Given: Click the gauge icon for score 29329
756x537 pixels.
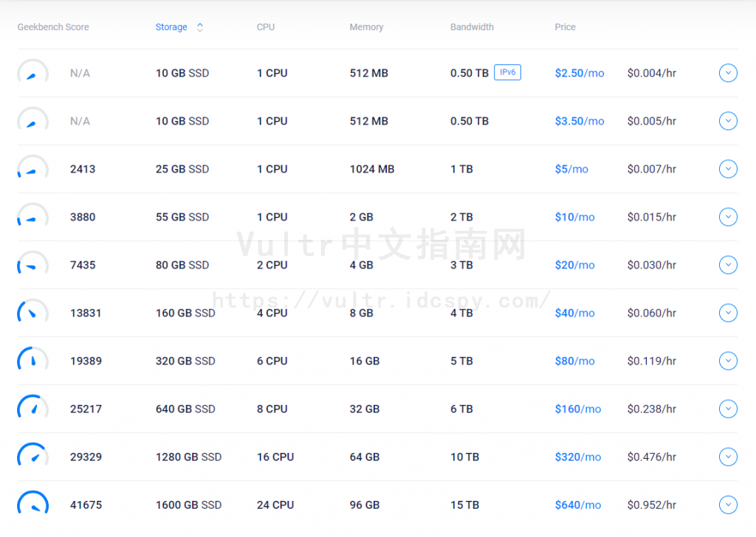Looking at the screenshot, I should click(32, 454).
